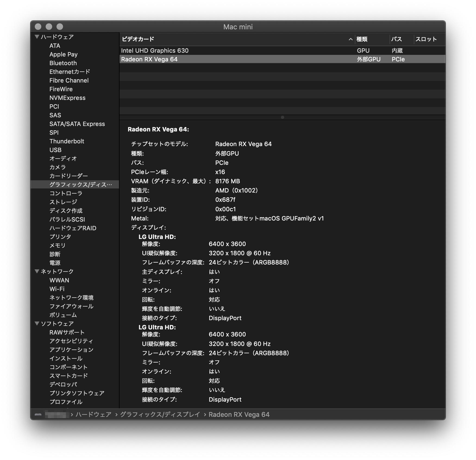Open the アプリケーション software list
The image size is (476, 460).
coord(71,350)
